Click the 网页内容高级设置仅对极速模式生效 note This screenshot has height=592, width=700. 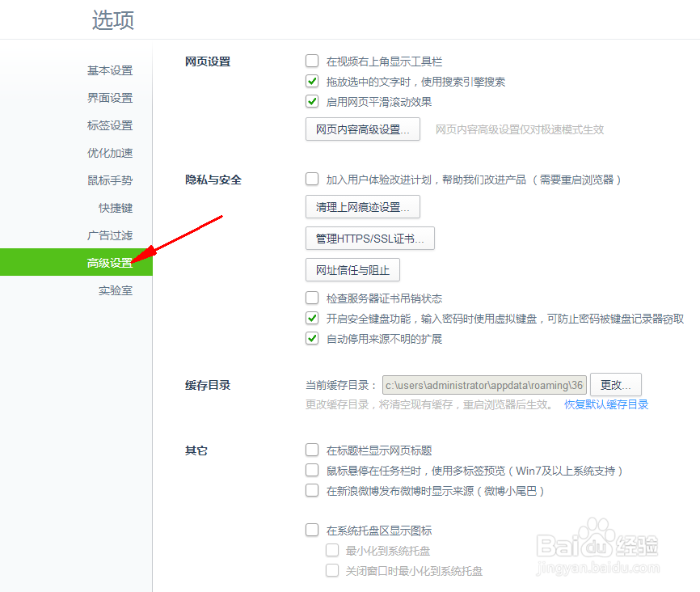click(520, 129)
